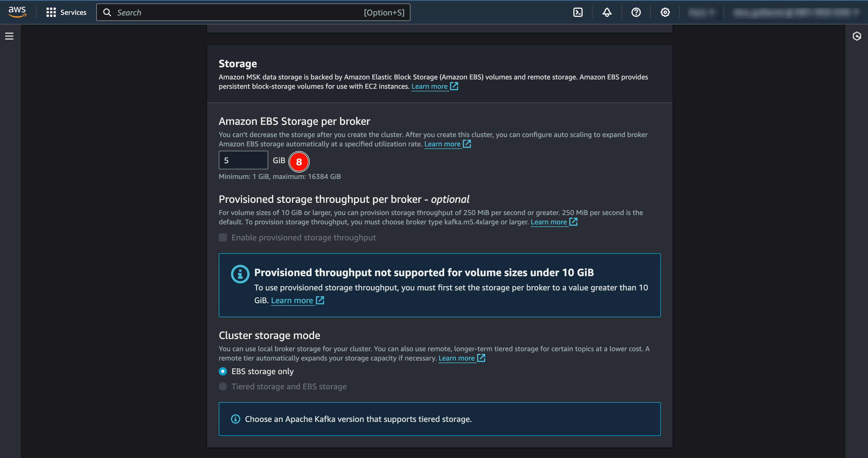Image resolution: width=868 pixels, height=458 pixels.
Task: Open the right side hexagon panel icon
Action: tap(857, 36)
